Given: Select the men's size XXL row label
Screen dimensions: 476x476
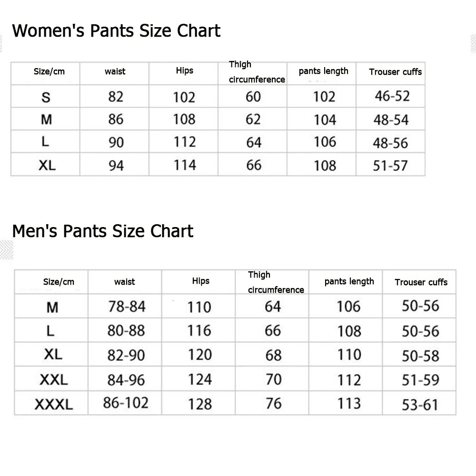Looking at the screenshot, I should pyautogui.click(x=54, y=380).
